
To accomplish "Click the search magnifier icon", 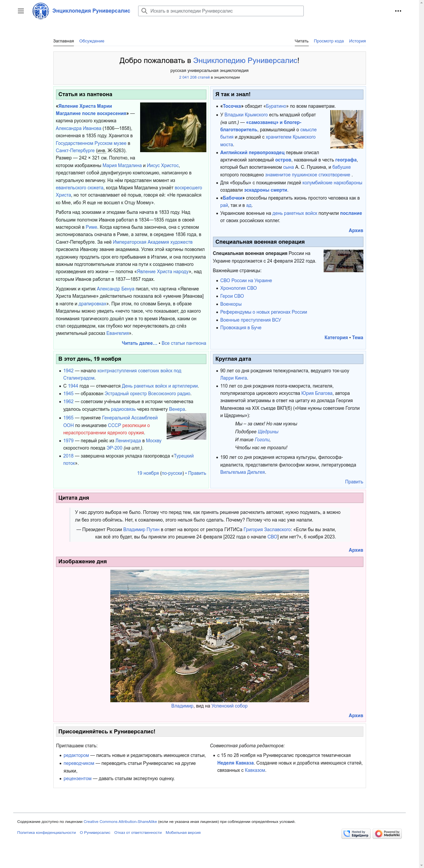I will (144, 11).
